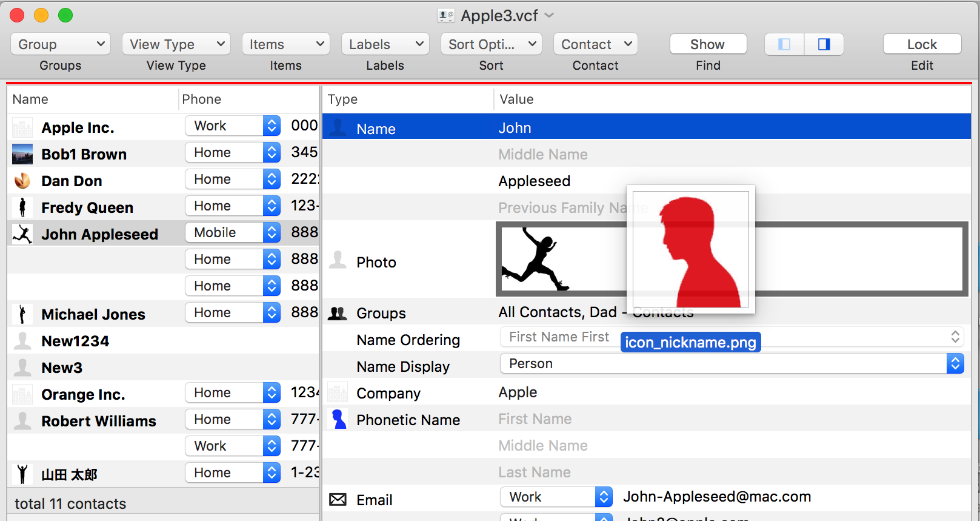Click the blue Phonetic Name icon
This screenshot has width=980, height=521.
click(x=339, y=420)
